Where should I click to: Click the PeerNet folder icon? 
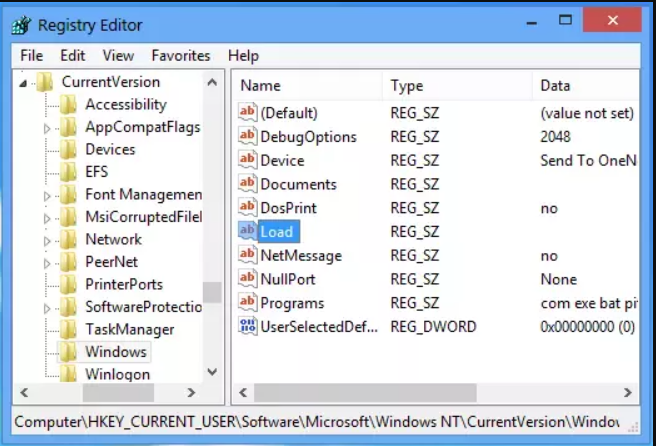tap(68, 262)
